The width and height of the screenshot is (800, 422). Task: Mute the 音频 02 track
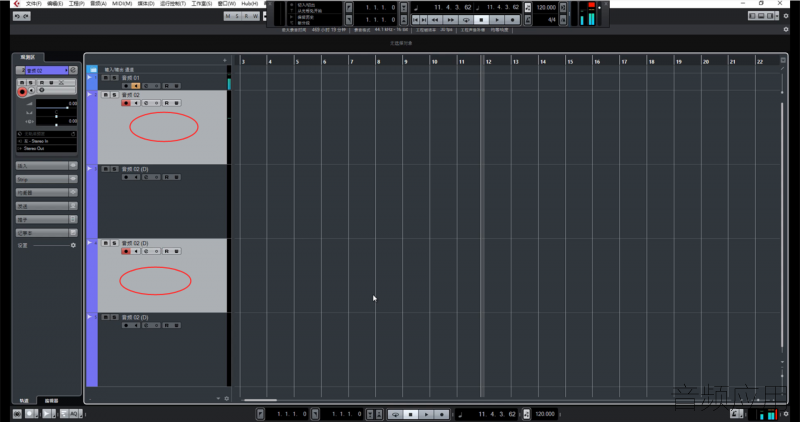point(106,95)
